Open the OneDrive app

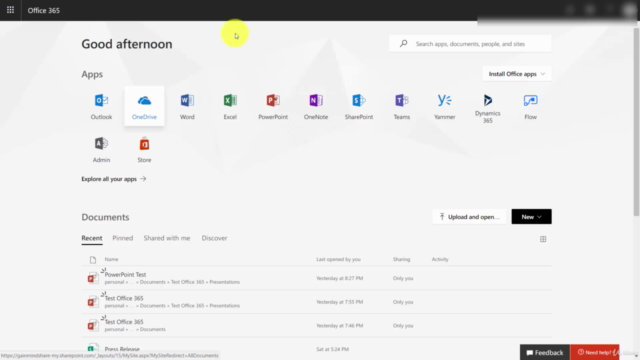coord(144,106)
